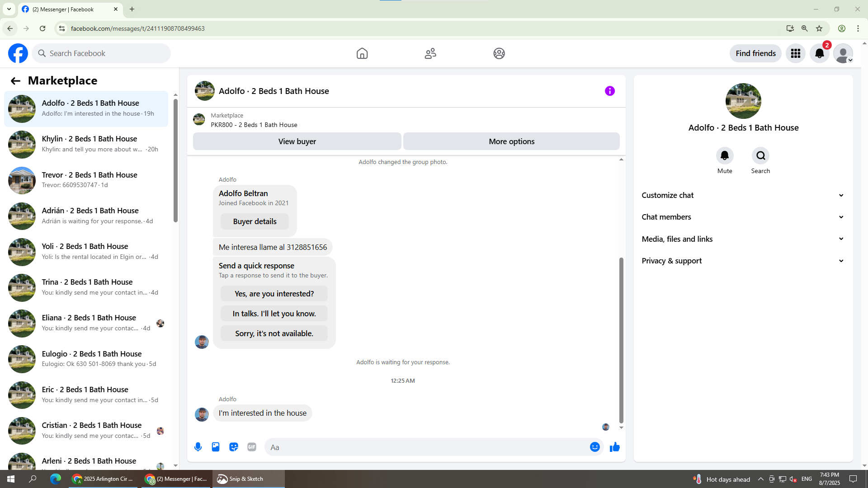The height and width of the screenshot is (488, 868).
Task: Search in conversation using magnifier icon
Action: tap(760, 156)
